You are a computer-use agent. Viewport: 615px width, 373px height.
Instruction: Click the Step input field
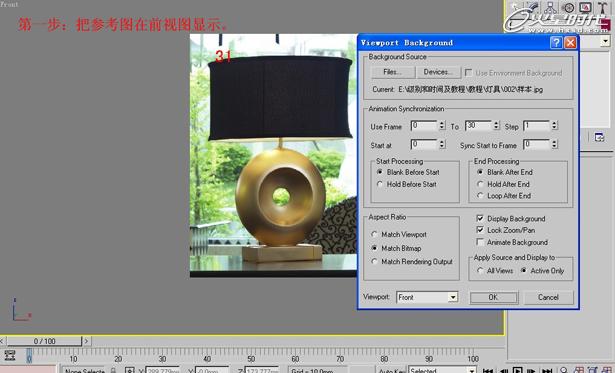tap(537, 126)
